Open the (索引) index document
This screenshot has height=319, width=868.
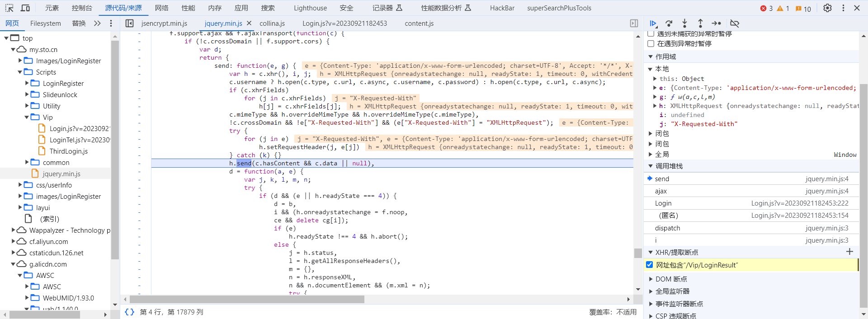[49, 219]
